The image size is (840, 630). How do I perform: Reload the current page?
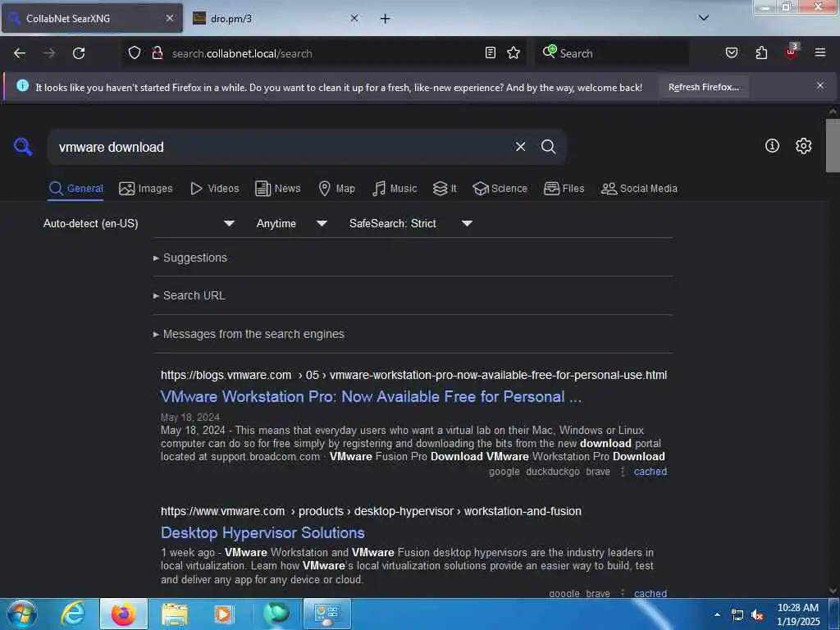tap(79, 53)
